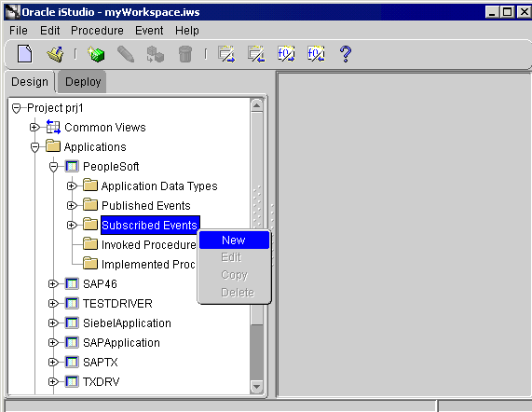532x412 pixels.
Task: Expand the TXDRV node
Action: tap(52, 382)
